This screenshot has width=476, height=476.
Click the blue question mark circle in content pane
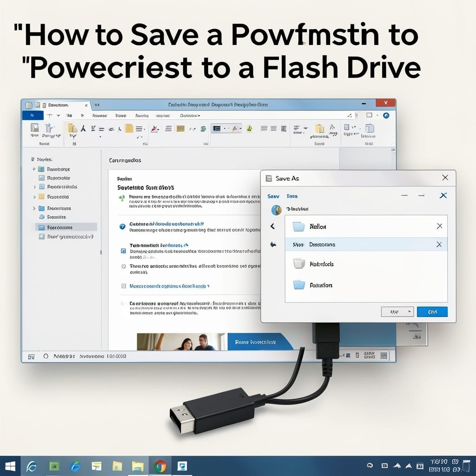click(122, 226)
